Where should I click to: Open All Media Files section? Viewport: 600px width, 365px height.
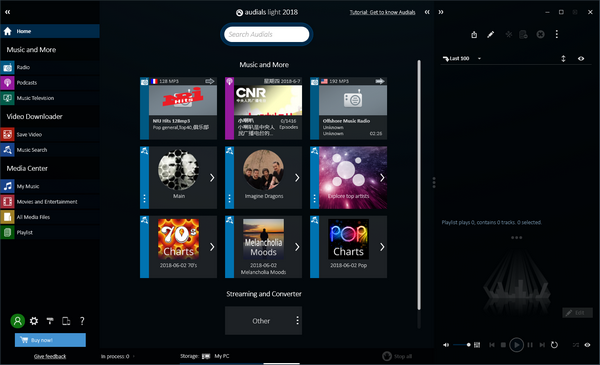pos(50,217)
